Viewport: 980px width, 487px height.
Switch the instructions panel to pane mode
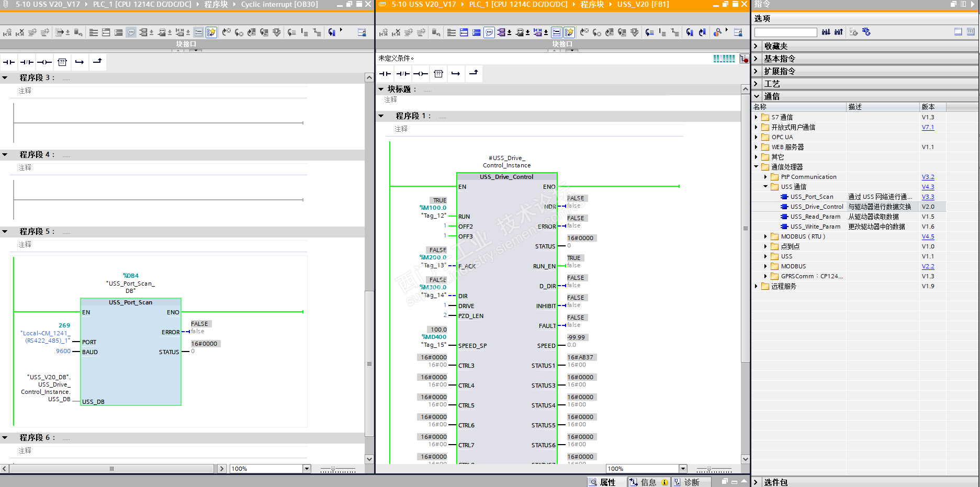point(958,32)
